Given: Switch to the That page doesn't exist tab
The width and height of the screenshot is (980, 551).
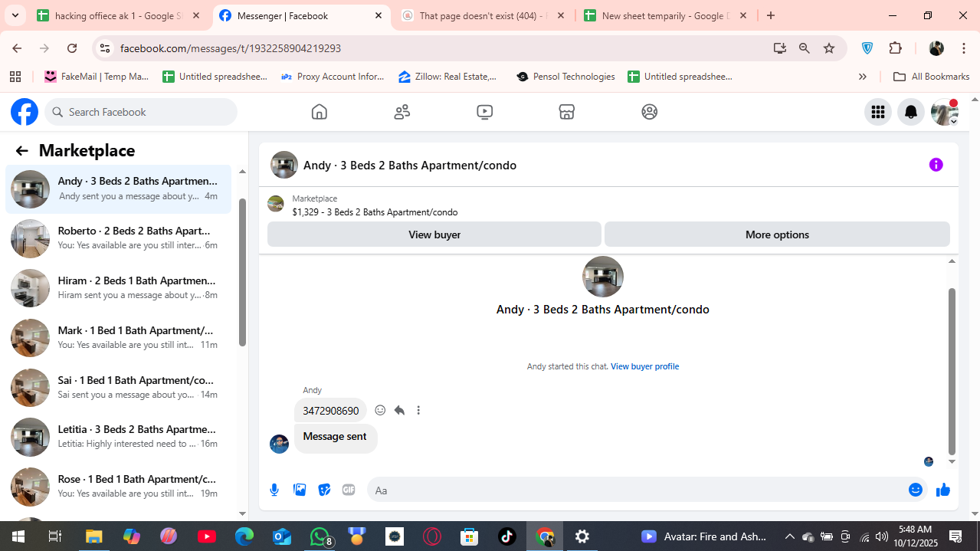Looking at the screenshot, I should [484, 15].
